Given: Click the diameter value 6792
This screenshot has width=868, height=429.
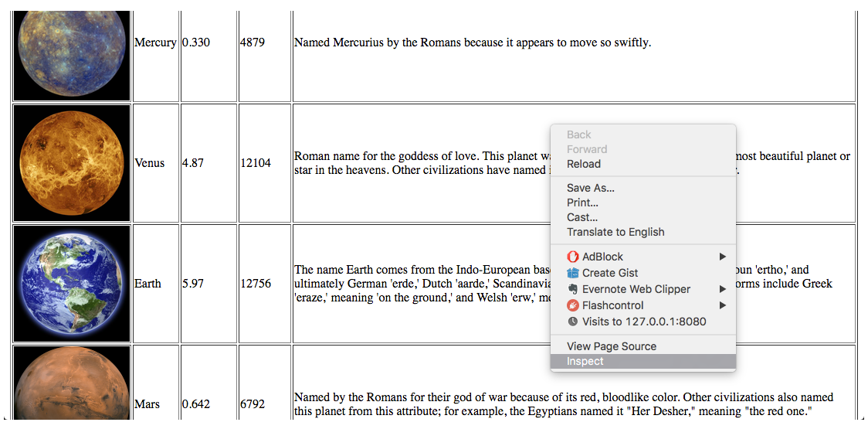Looking at the screenshot, I should (x=253, y=404).
